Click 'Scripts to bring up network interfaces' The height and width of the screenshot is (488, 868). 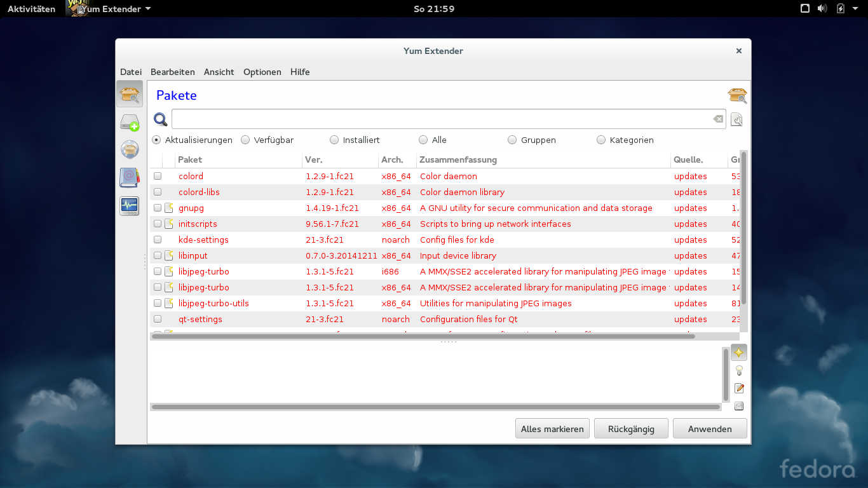pyautogui.click(x=495, y=224)
